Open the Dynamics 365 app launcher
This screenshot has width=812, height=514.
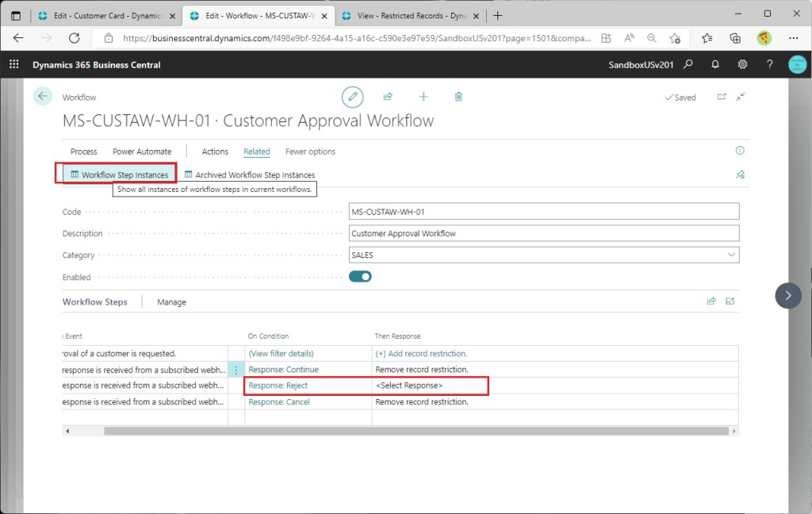(x=13, y=64)
